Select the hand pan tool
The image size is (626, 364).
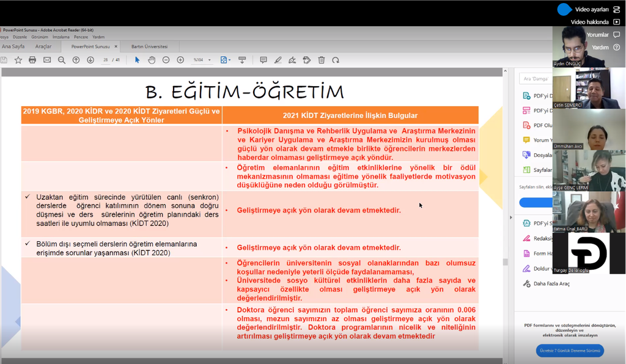tap(151, 60)
